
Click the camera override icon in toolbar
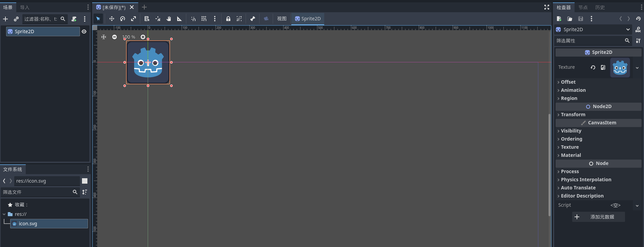266,19
